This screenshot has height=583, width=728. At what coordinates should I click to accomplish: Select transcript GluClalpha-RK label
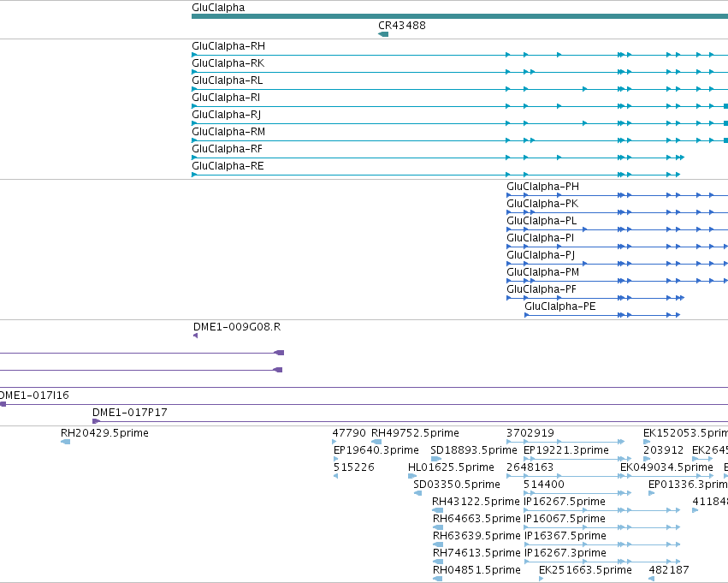(x=228, y=63)
